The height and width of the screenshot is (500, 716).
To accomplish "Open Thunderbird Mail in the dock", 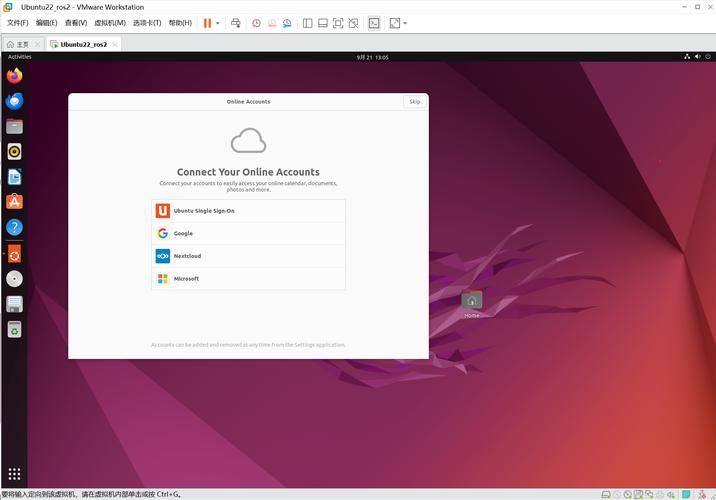I will click(15, 101).
